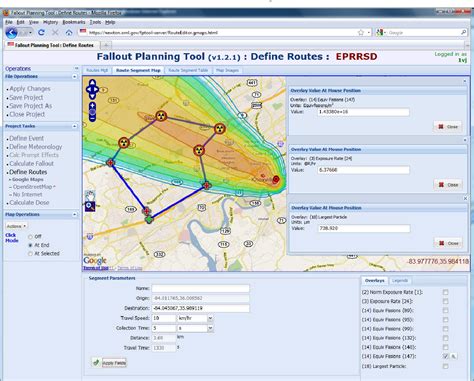Switch to the Routes Mgt tab

(x=97, y=70)
